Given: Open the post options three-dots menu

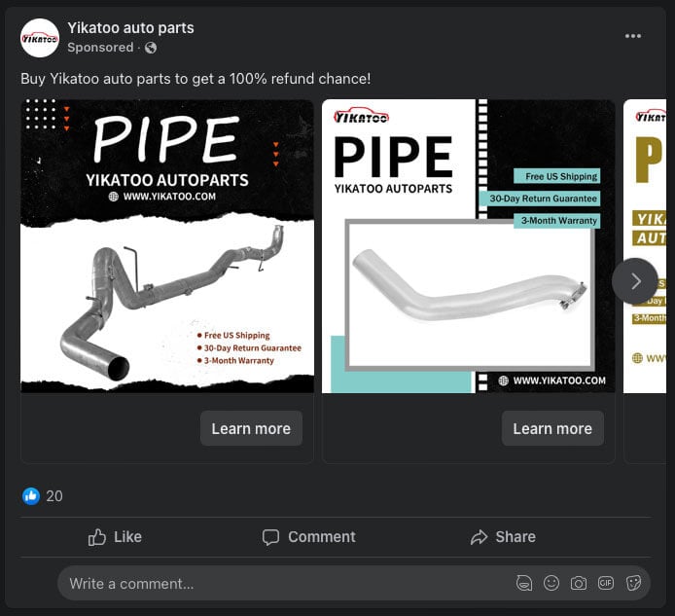Looking at the screenshot, I should tap(633, 36).
